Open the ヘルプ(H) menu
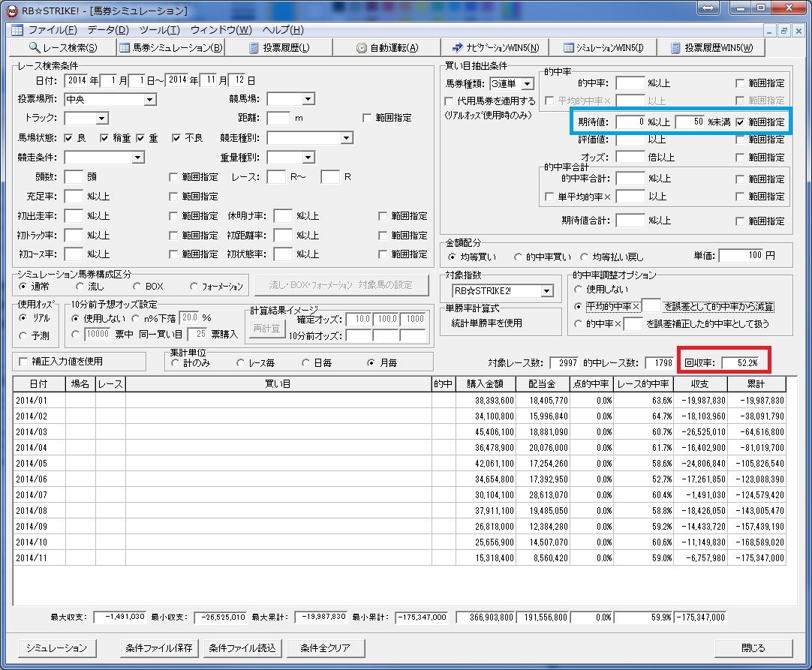812x670 pixels. pyautogui.click(x=283, y=30)
